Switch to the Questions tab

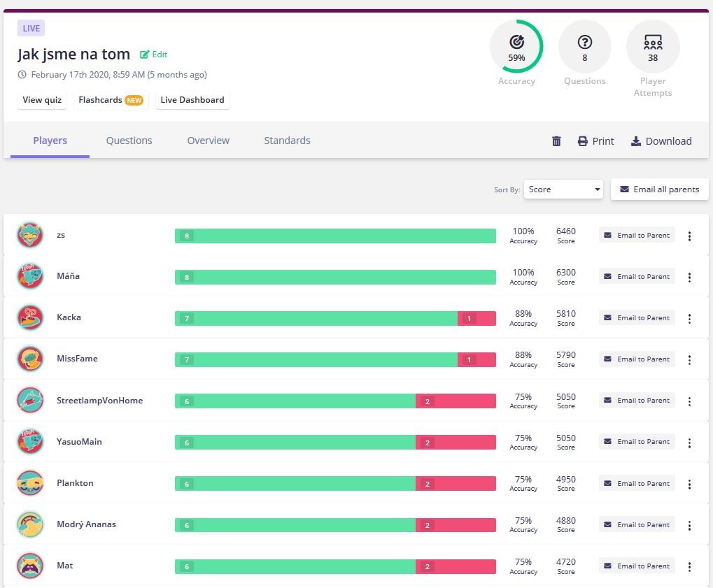129,141
